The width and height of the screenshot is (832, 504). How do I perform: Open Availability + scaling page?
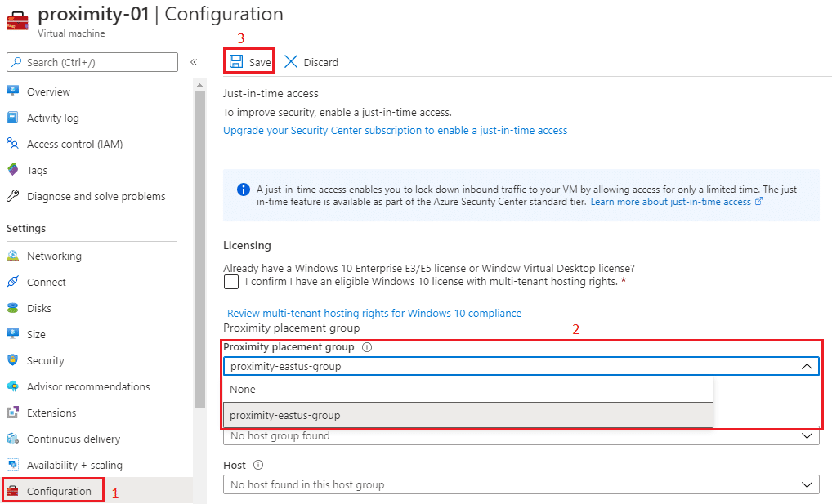click(75, 466)
